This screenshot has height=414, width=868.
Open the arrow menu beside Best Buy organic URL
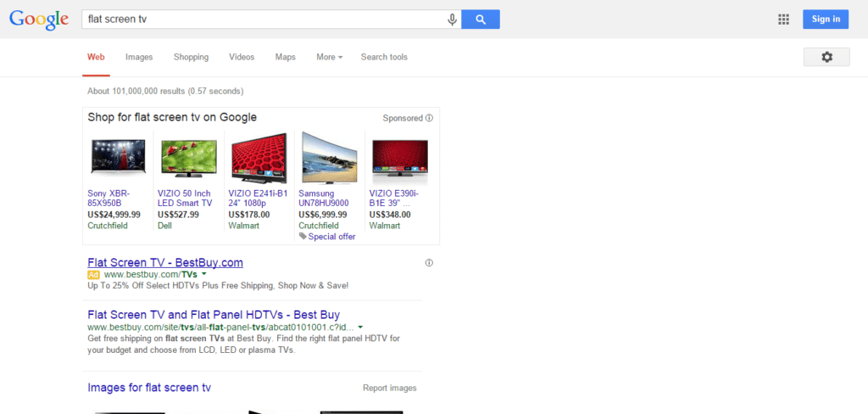(360, 327)
